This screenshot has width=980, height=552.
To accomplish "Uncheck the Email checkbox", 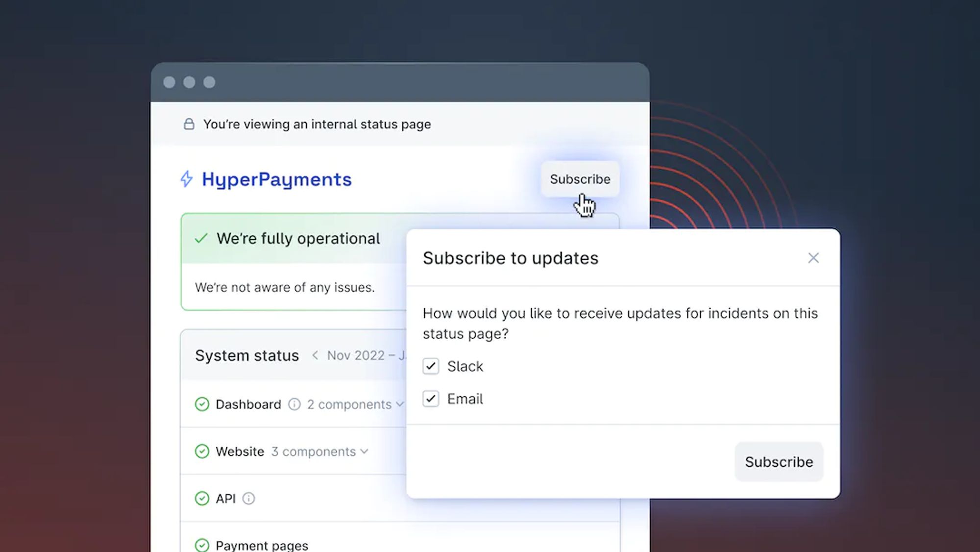I will pos(431,399).
